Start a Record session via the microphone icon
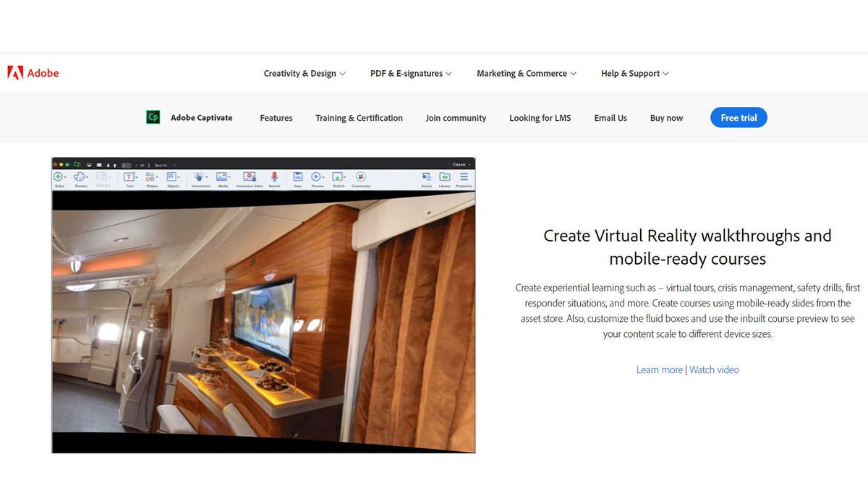Viewport: 868px width, 488px height. tap(274, 176)
